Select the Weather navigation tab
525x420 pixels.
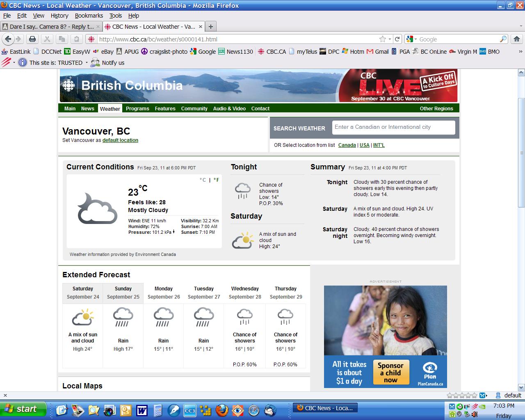(110, 108)
